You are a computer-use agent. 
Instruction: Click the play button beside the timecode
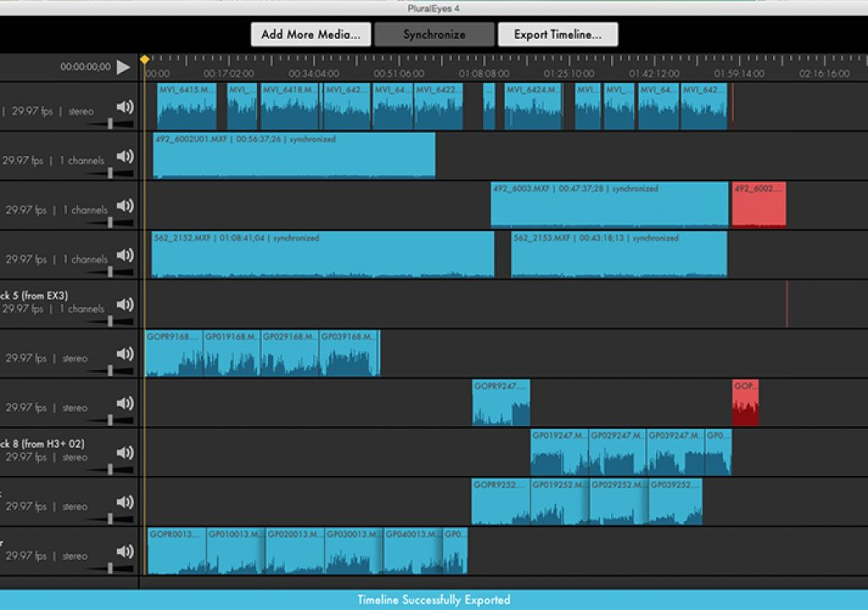124,67
